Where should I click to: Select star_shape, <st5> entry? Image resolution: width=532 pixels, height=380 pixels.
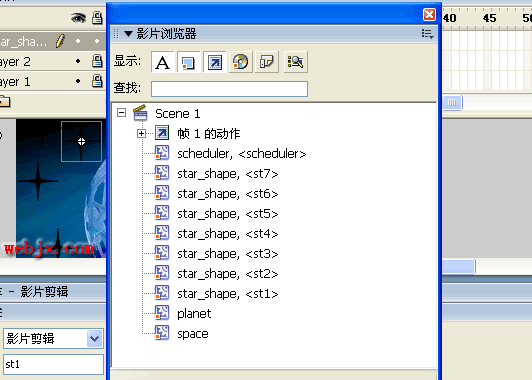228,214
